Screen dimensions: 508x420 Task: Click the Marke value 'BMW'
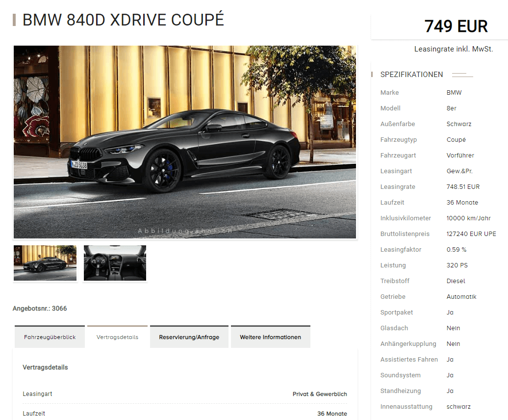point(454,93)
